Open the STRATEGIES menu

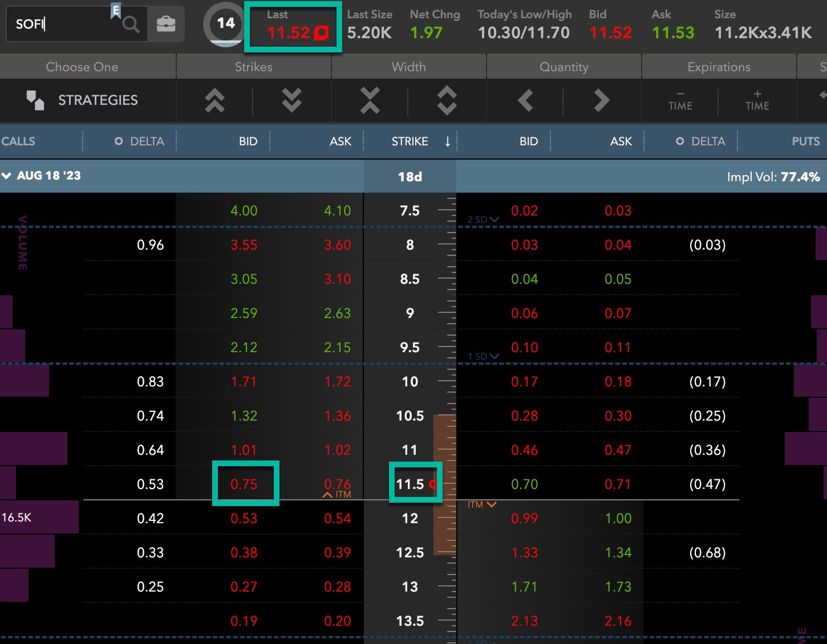83,100
